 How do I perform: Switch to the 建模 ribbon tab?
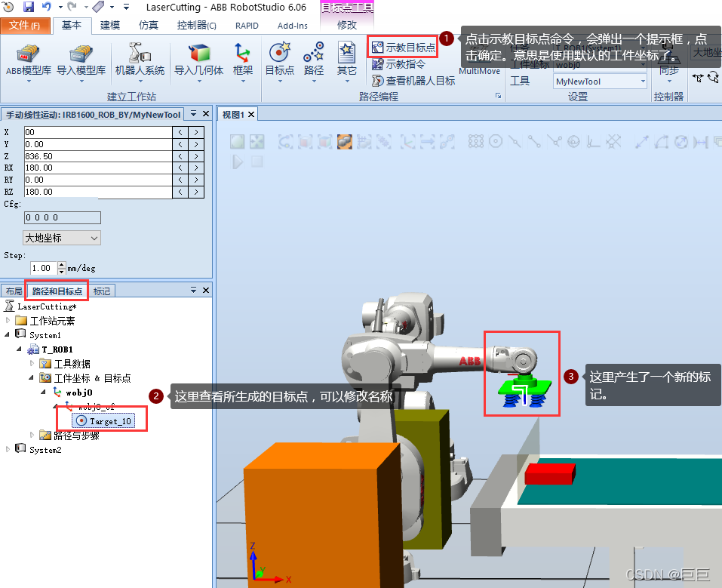(110, 26)
